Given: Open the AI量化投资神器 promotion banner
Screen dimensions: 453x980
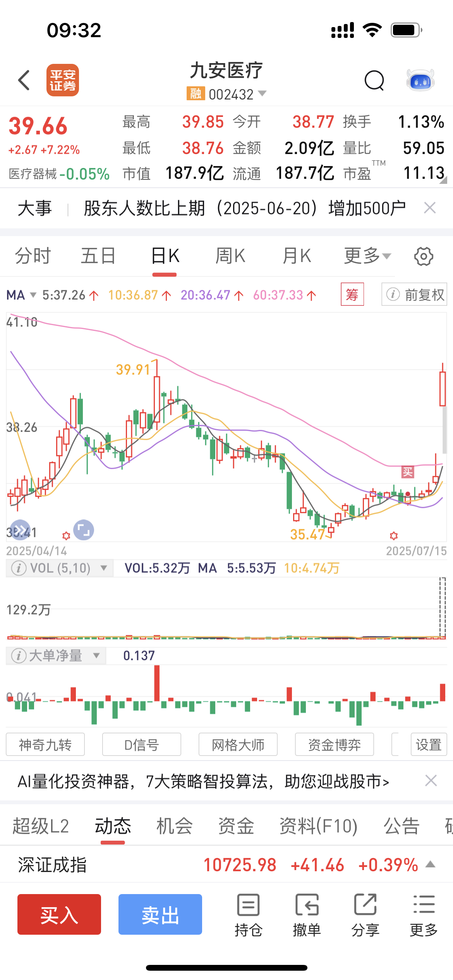Looking at the screenshot, I should 203,781.
